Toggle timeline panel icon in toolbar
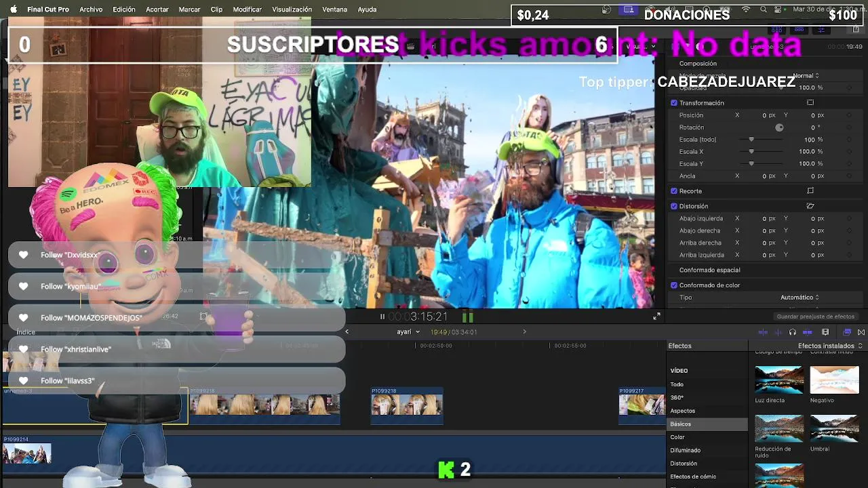The width and height of the screenshot is (868, 488). pyautogui.click(x=800, y=30)
